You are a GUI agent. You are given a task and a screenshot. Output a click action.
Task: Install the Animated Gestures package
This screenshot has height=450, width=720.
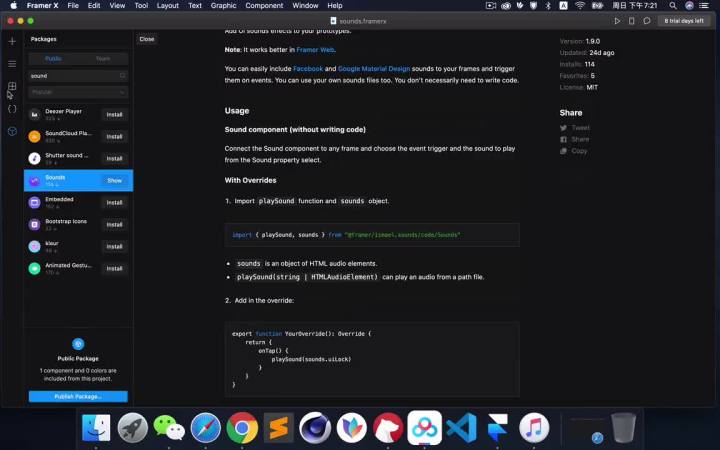tap(114, 269)
